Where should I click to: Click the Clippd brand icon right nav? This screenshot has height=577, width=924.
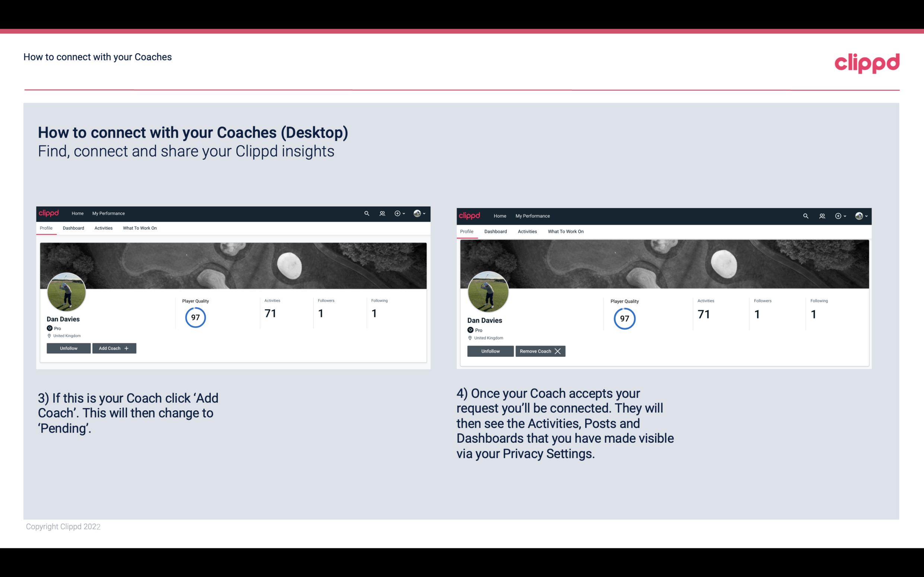coord(867,62)
